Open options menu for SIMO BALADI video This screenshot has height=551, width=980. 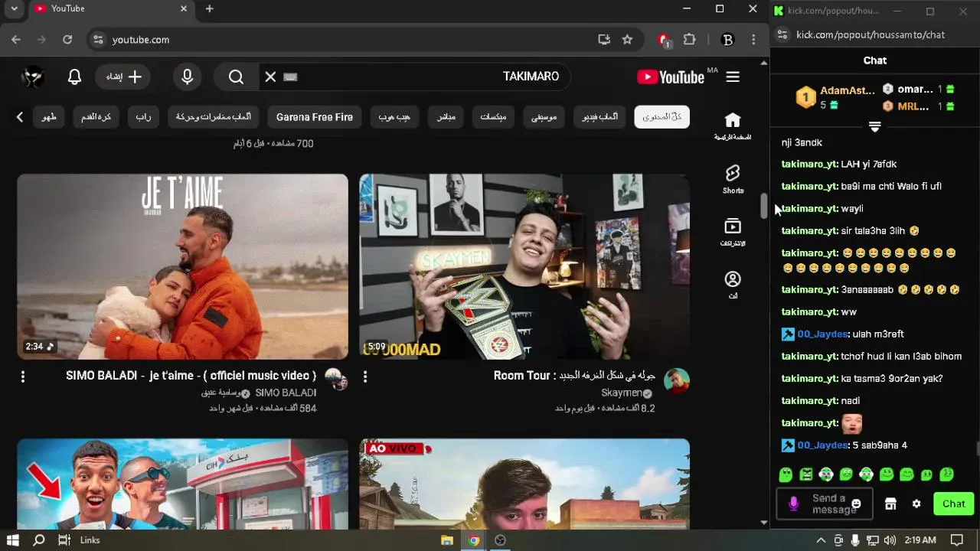(23, 377)
